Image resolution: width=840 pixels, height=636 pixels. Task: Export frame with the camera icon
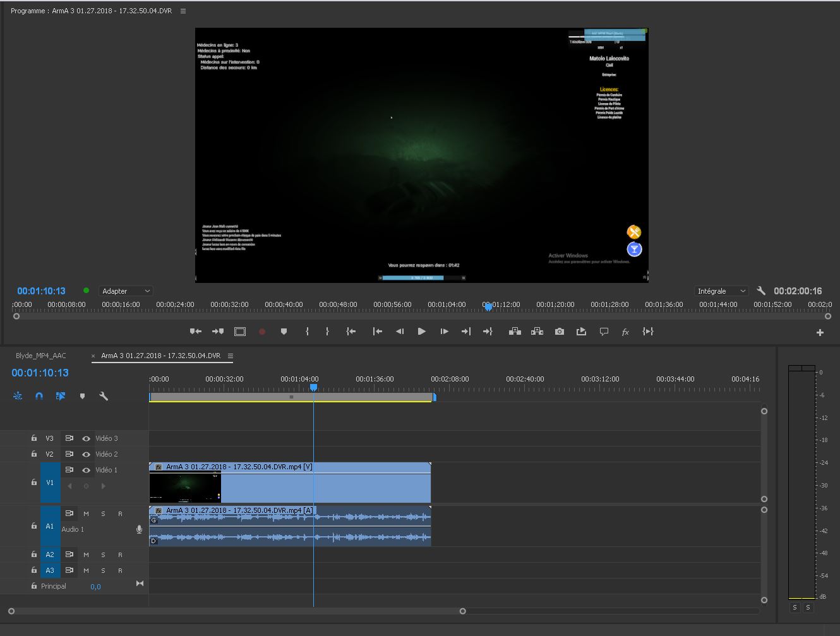click(560, 332)
